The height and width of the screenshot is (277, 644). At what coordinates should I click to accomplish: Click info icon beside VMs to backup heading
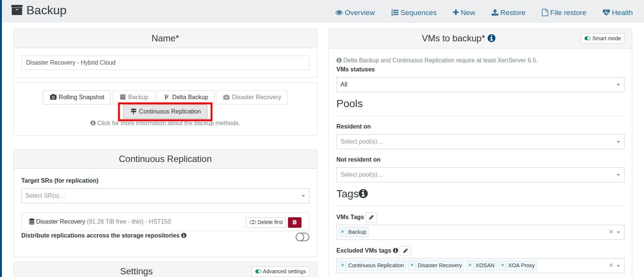point(491,38)
